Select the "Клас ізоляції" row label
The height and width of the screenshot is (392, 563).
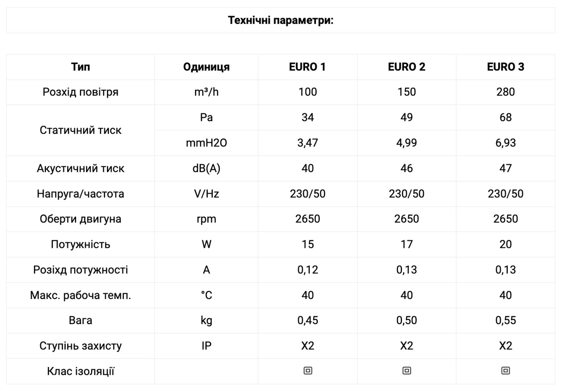coord(80,371)
